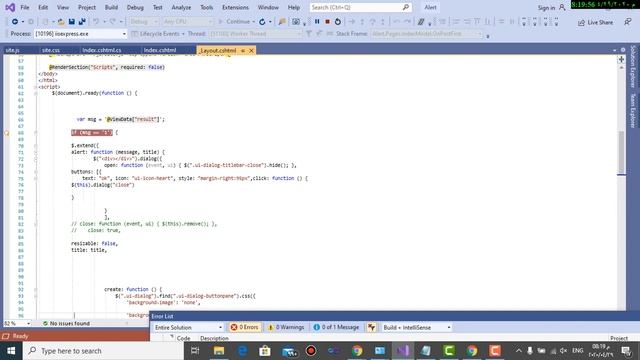Click the Code column header in the Error List
Screen dimensions: 640x360
183,338
